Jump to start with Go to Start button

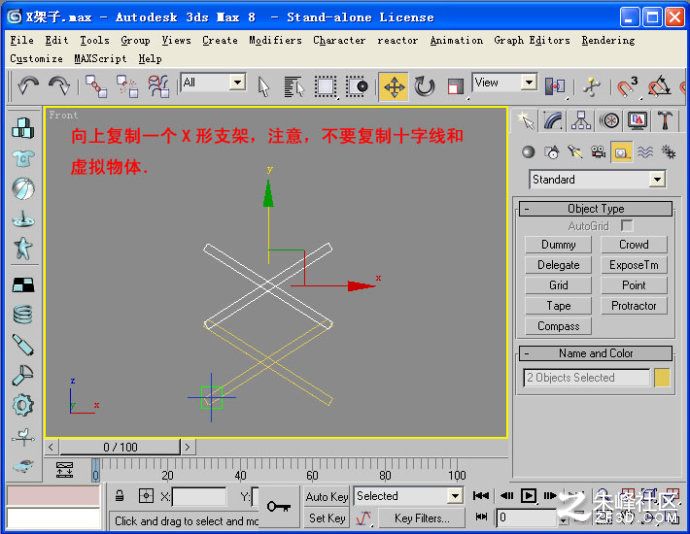click(481, 496)
